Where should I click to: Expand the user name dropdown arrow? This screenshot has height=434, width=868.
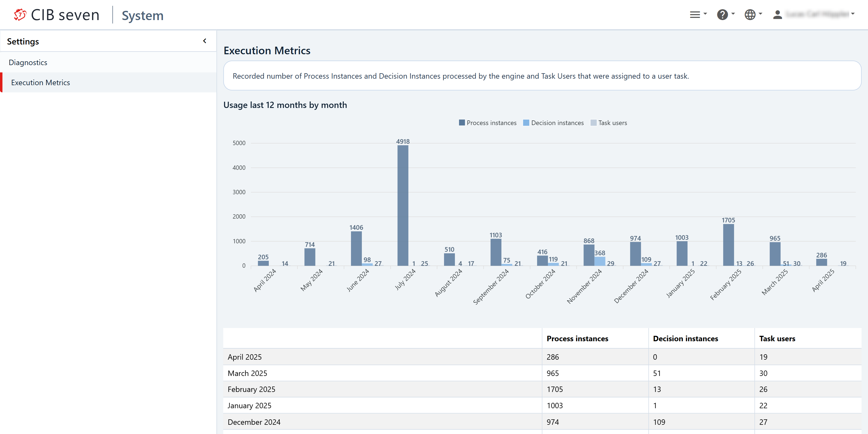coord(853,14)
